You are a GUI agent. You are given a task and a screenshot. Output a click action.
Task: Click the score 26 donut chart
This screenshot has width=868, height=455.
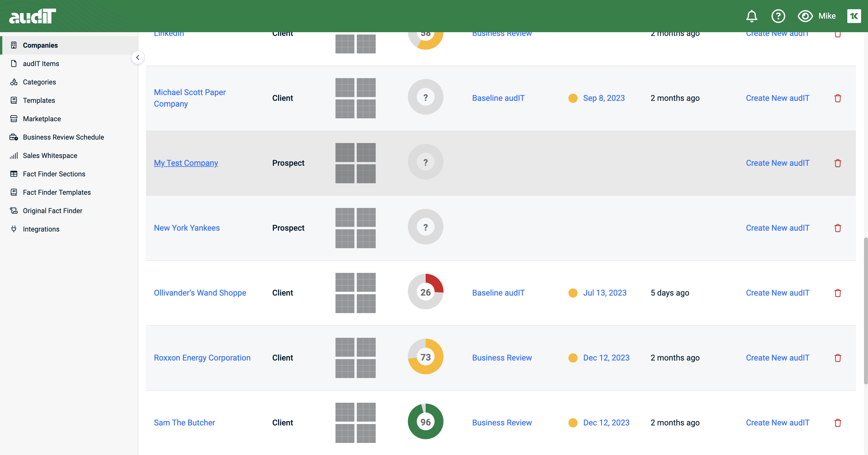pos(426,292)
